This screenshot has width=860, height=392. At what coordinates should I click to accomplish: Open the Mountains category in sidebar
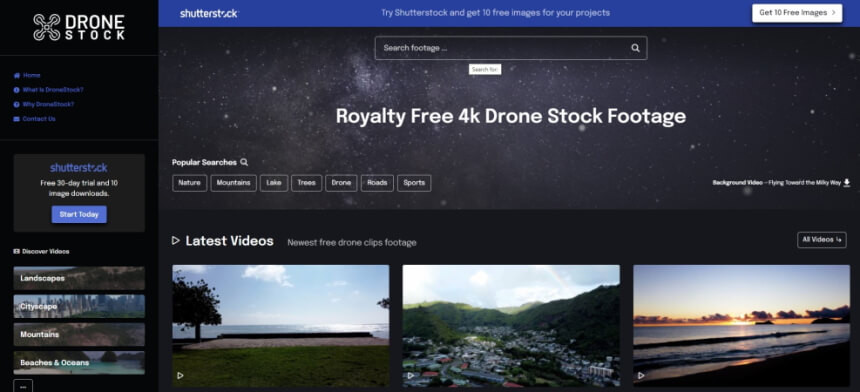(x=79, y=334)
